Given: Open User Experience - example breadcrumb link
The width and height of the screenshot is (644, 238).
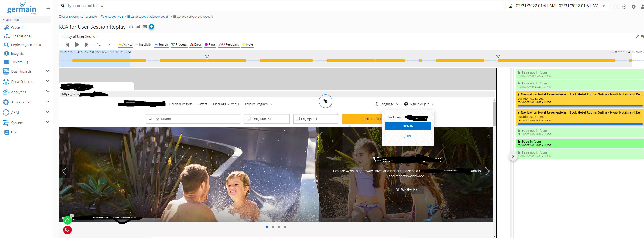Looking at the screenshot, I should click(x=79, y=16).
